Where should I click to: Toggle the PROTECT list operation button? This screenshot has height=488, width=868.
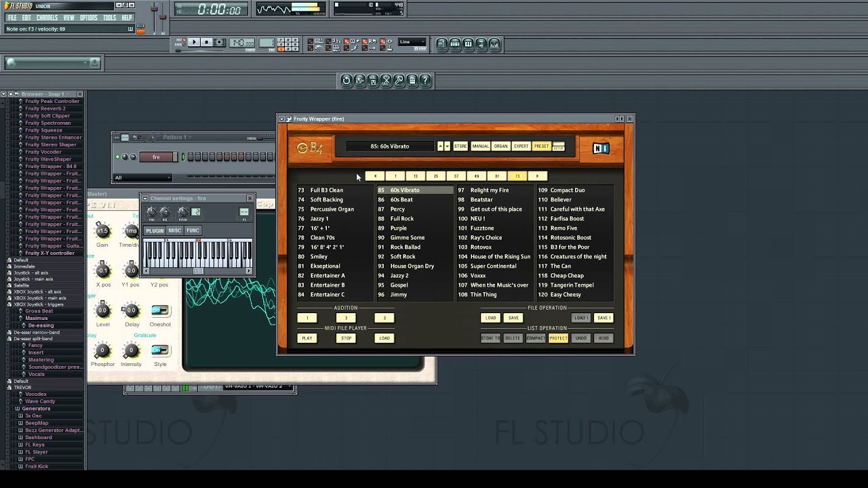[558, 338]
